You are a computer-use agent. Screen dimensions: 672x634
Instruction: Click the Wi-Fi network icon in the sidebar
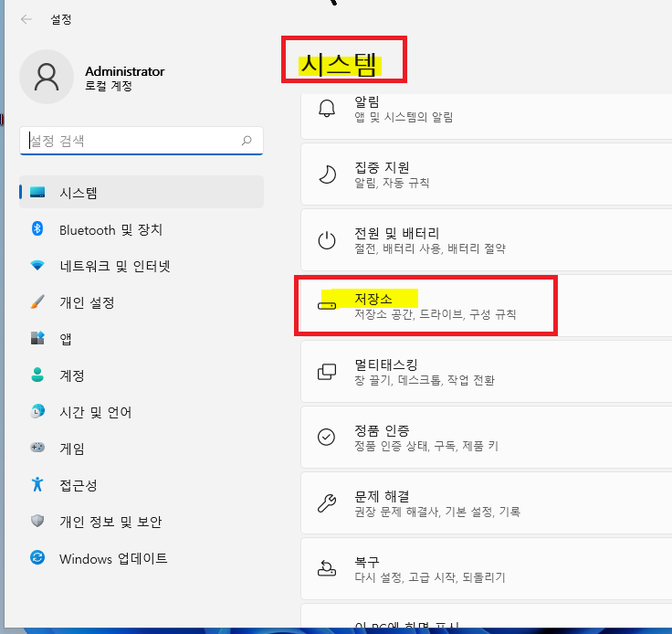click(x=37, y=265)
